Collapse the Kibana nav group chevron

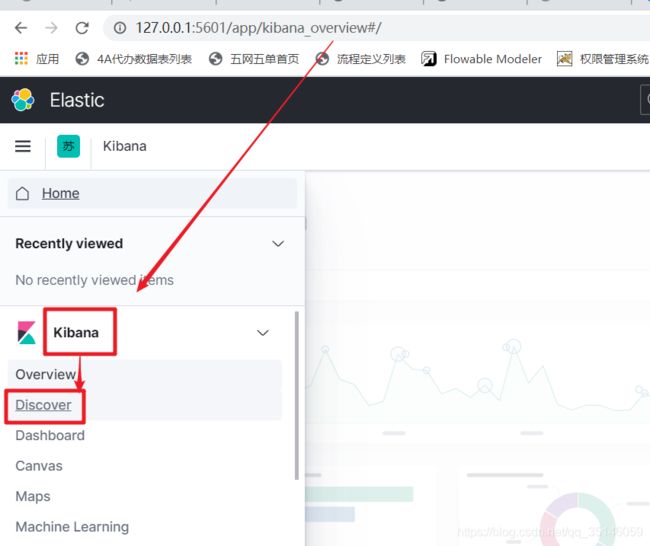(x=263, y=332)
